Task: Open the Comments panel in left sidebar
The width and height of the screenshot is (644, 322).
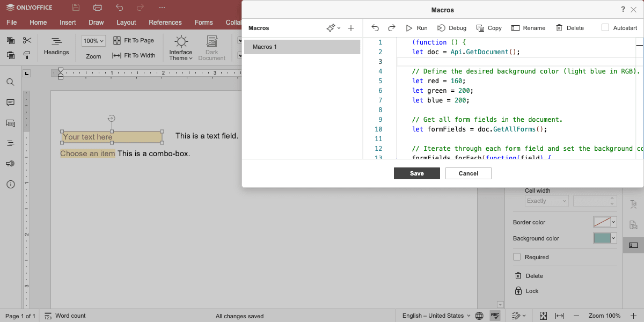Action: coord(10,103)
